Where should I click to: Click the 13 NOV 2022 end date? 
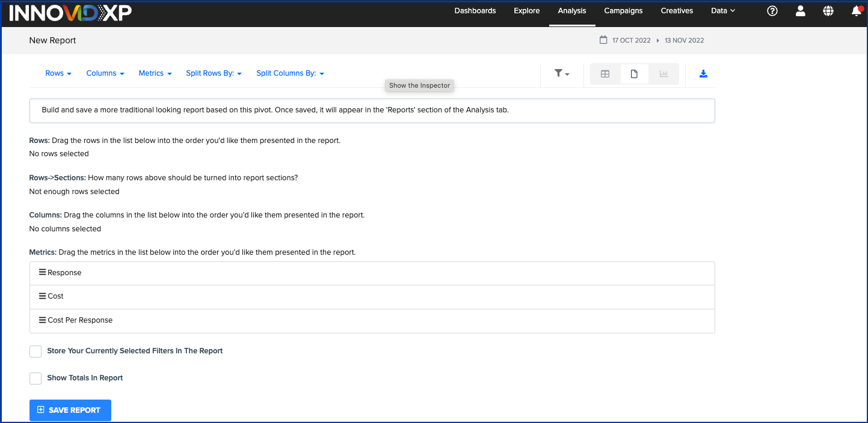point(684,41)
